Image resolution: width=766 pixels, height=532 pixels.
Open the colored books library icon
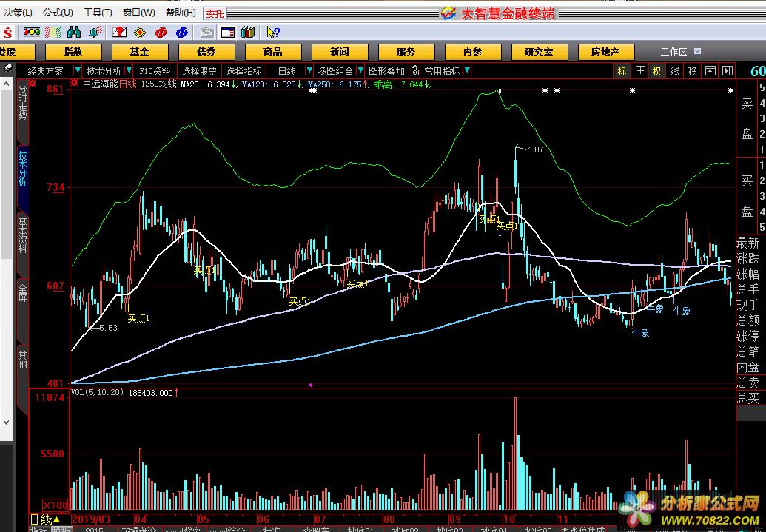[248, 33]
